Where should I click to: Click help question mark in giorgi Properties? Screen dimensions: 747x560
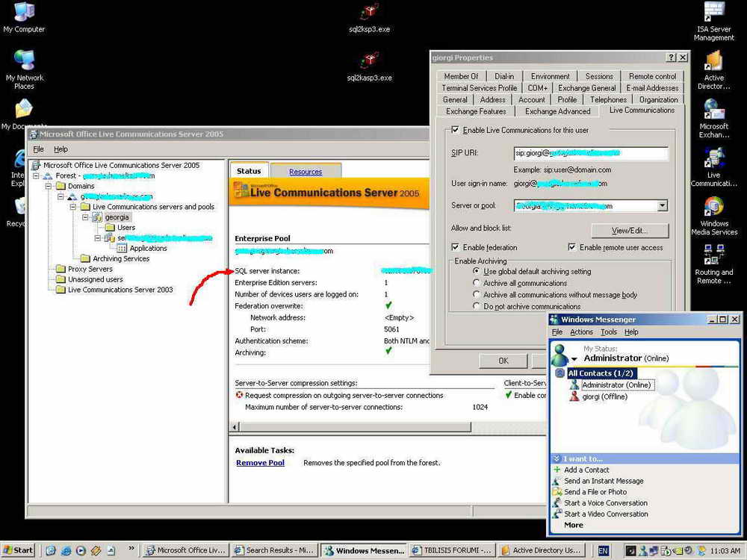tap(671, 57)
